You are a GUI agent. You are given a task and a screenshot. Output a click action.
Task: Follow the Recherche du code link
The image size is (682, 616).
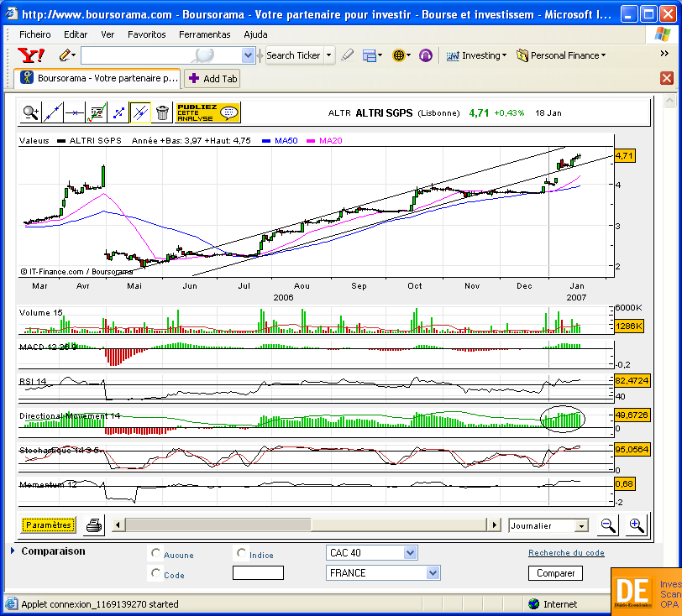point(566,552)
